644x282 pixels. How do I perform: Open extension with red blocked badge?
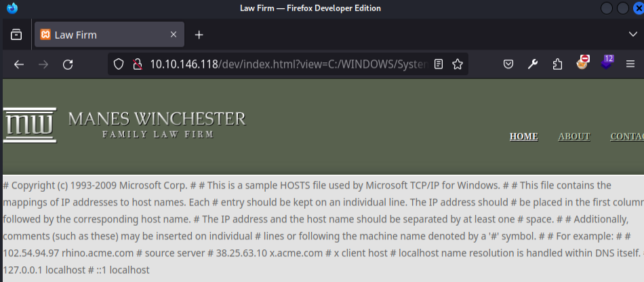(582, 63)
